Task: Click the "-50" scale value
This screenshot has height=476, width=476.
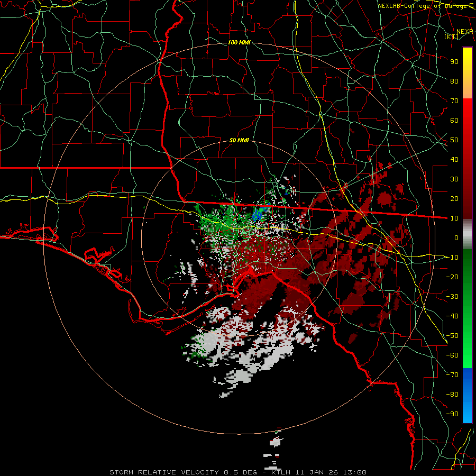Action: click(452, 336)
